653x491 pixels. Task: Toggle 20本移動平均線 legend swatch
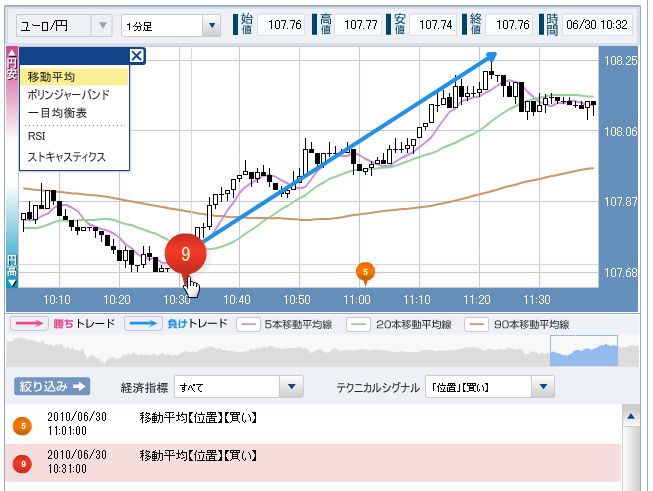pyautogui.click(x=358, y=324)
